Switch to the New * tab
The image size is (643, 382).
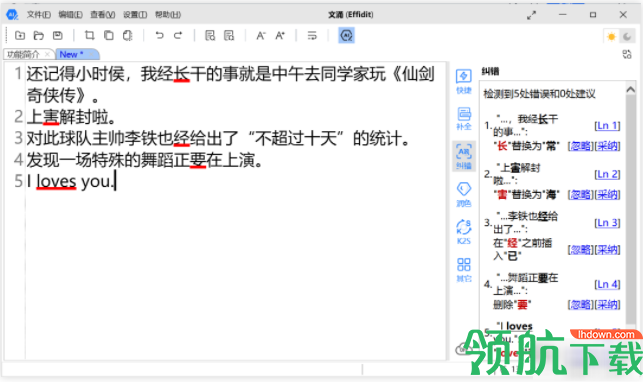[x=71, y=54]
